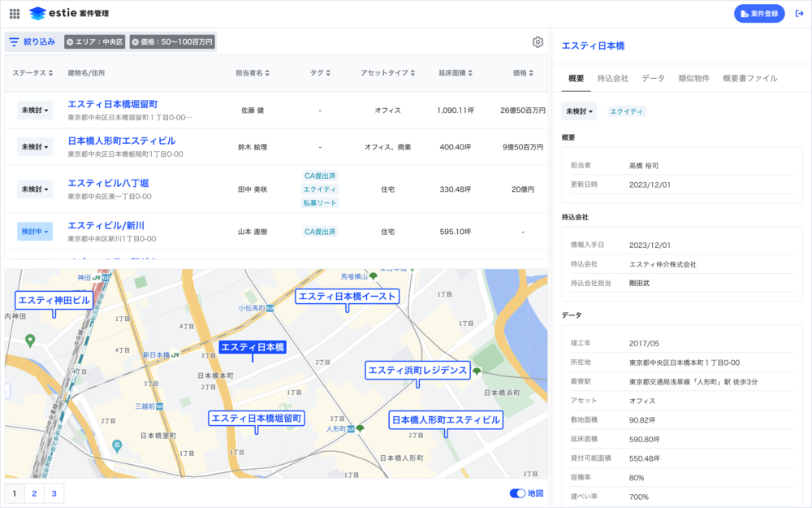
Task: Sort by ステータス column arrows
Action: [50, 73]
